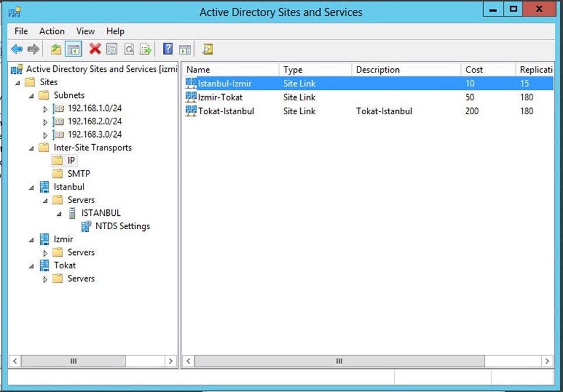The height and width of the screenshot is (392, 563).
Task: Click the Istanbul site building icon
Action: pyautogui.click(x=44, y=187)
